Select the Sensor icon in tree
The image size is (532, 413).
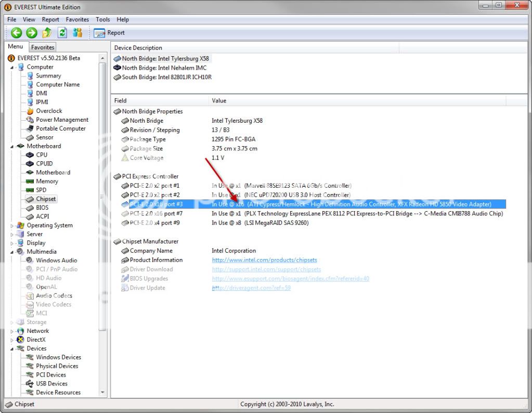(x=30, y=137)
